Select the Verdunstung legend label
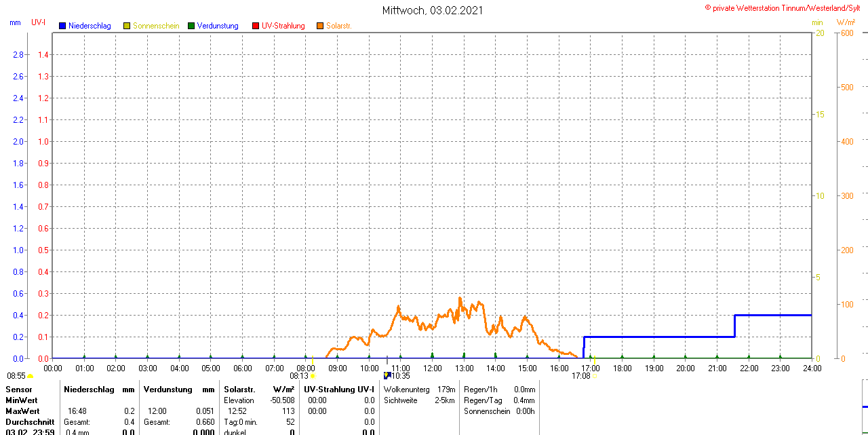The image size is (868, 435). pyautogui.click(x=218, y=26)
